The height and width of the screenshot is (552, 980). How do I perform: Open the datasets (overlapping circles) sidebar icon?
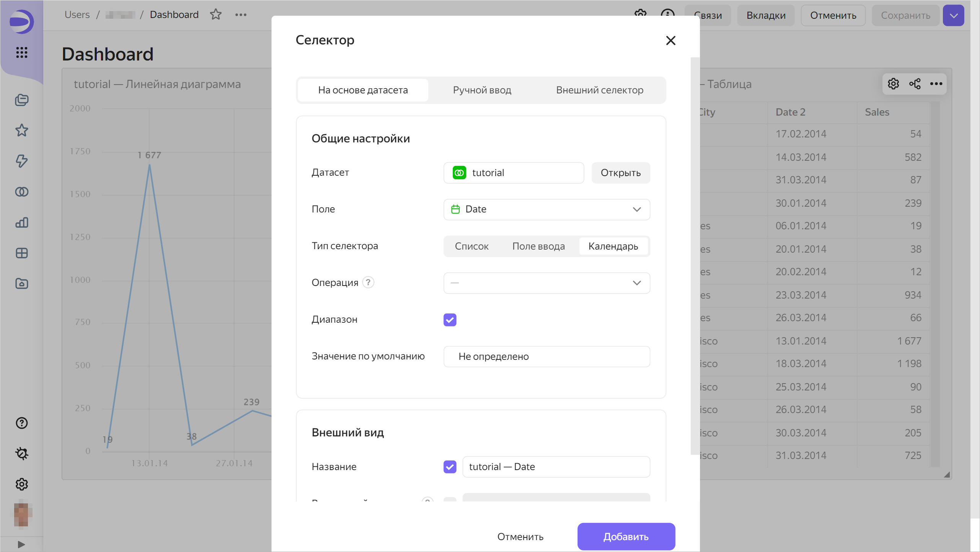click(22, 192)
